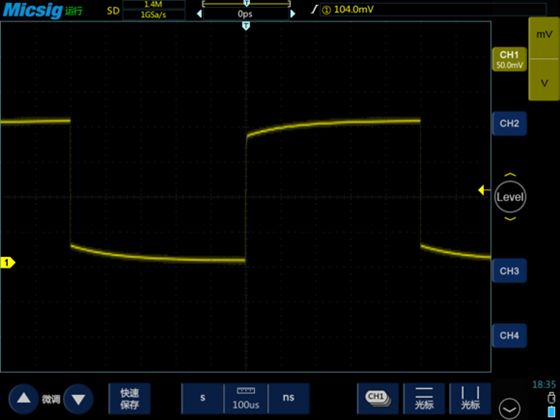
Task: Open the horizontal cursor (光标) tool
Action: tap(424, 399)
